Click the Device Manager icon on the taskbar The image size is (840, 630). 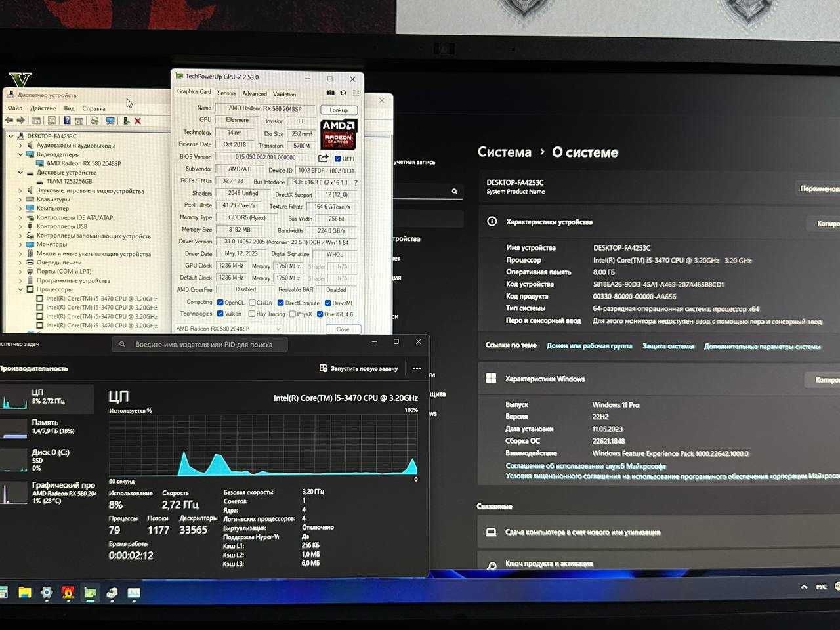tap(112, 593)
